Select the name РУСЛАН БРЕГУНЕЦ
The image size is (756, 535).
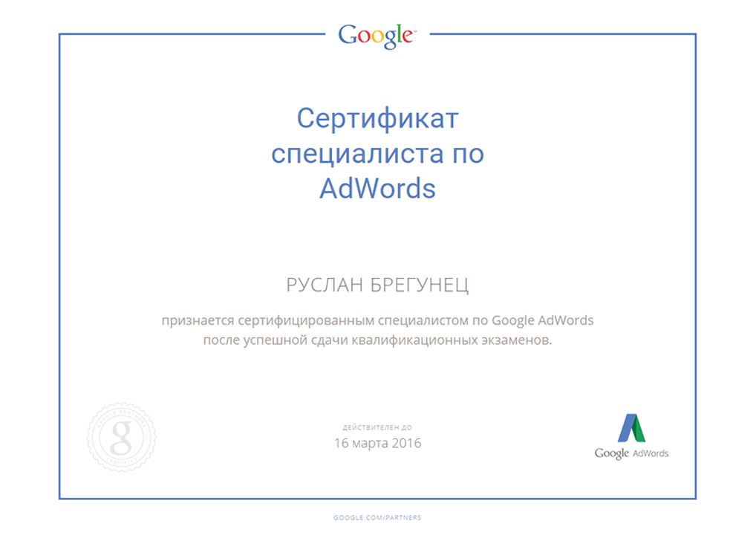coord(377,285)
